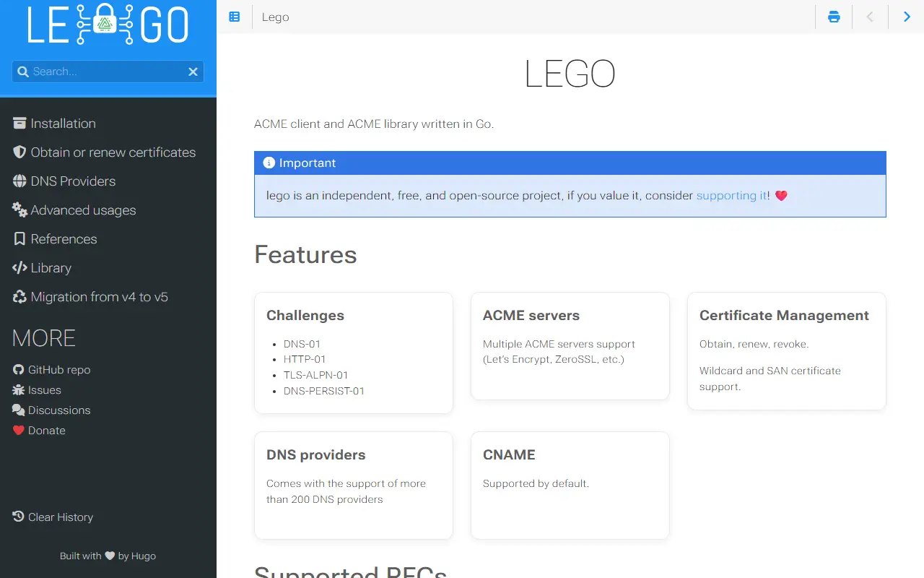Click Clear History in sidebar
This screenshot has width=924, height=578.
coord(61,517)
